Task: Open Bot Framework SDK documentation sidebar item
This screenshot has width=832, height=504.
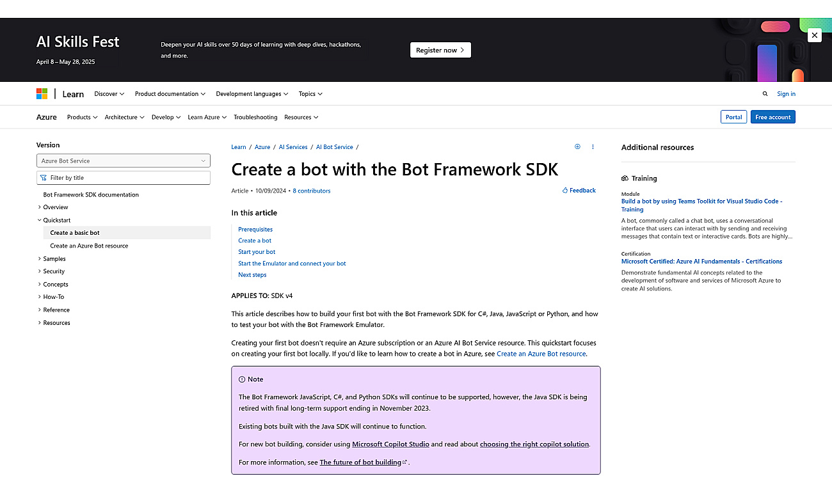Action: point(91,194)
